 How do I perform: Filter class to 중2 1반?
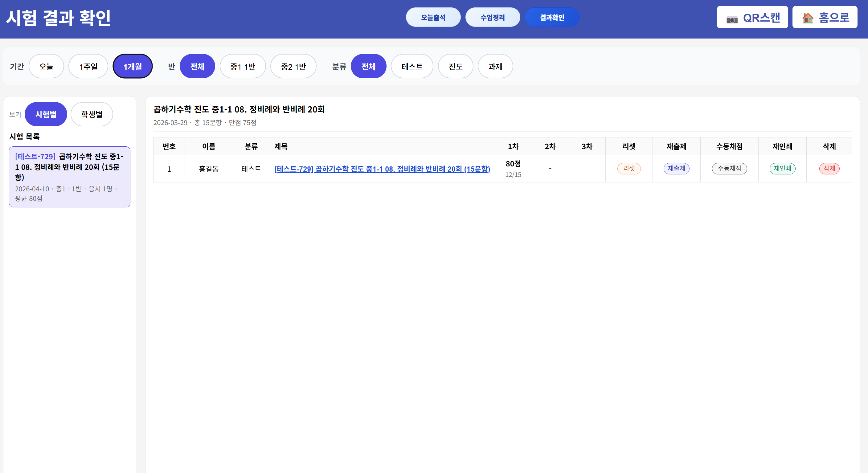293,66
